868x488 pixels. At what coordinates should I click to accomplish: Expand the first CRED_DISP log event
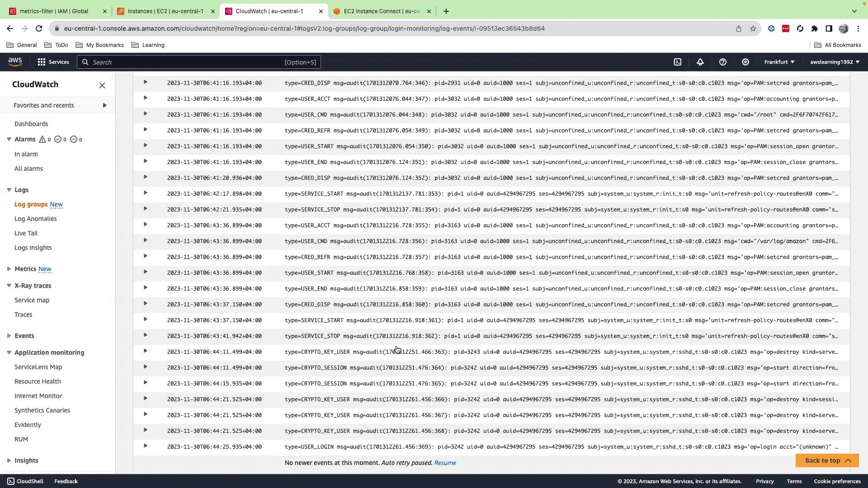[x=145, y=82]
